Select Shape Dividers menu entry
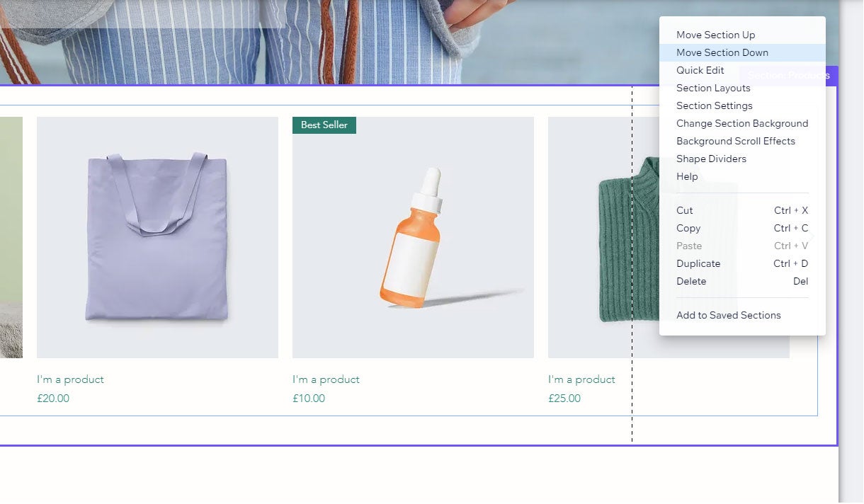Viewport: 864px width, 504px height. click(x=742, y=159)
